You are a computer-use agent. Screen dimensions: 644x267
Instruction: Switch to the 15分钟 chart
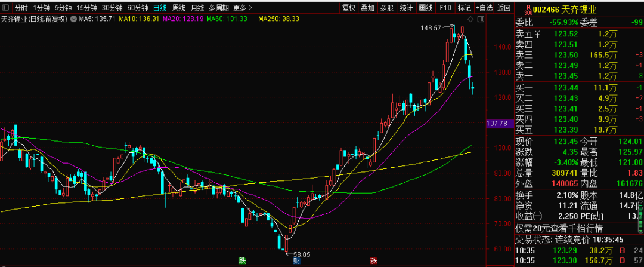(86, 8)
